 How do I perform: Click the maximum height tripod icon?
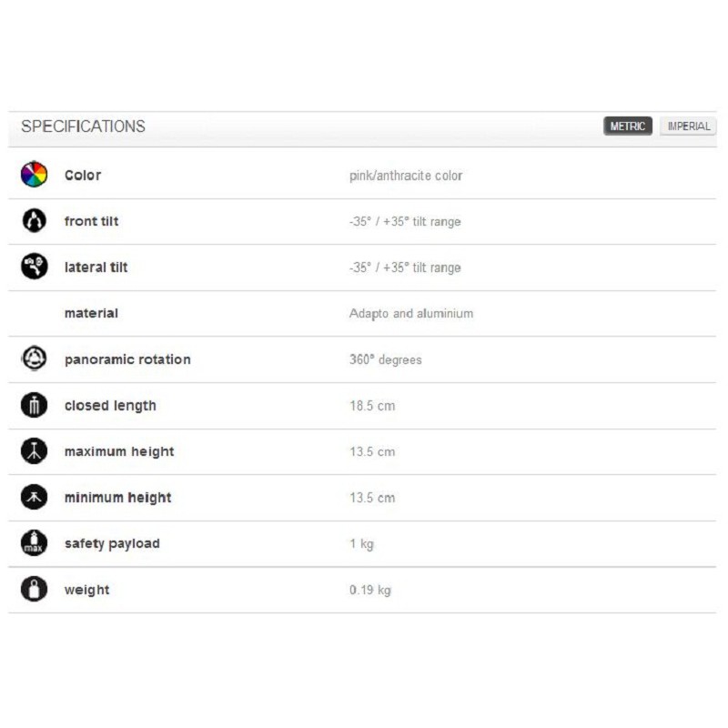34,451
